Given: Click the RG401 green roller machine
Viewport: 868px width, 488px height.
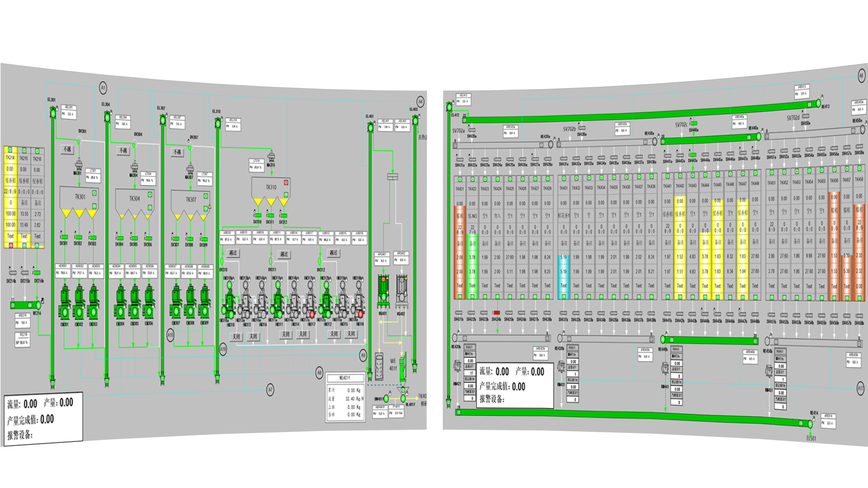Looking at the screenshot, I should pos(383,289).
